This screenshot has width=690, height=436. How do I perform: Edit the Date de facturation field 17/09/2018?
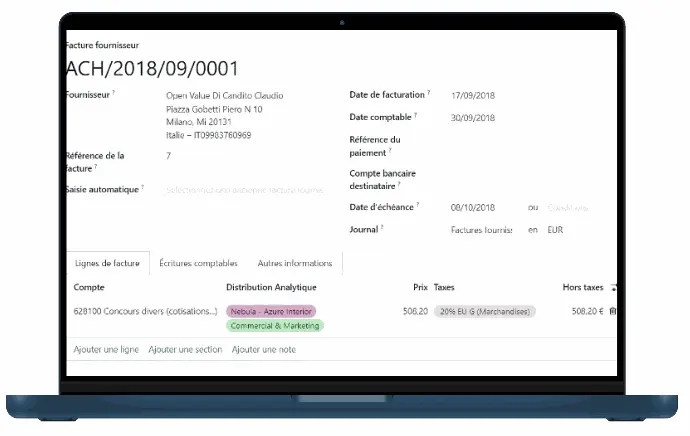tap(473, 95)
